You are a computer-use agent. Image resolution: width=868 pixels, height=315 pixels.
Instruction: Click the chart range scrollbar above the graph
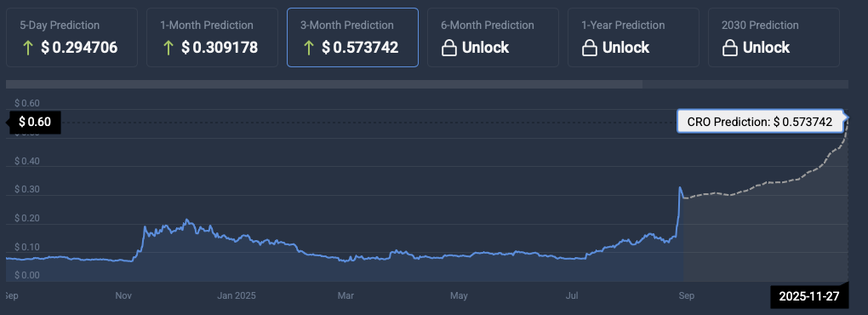pos(324,84)
